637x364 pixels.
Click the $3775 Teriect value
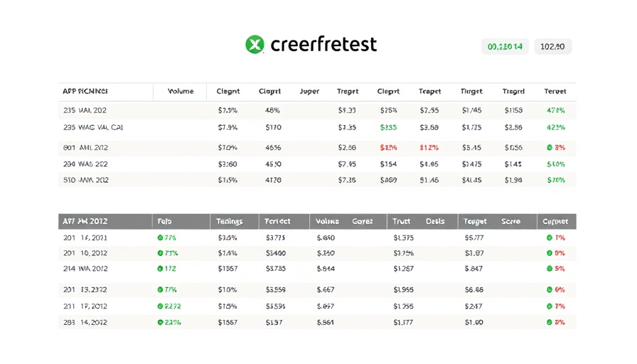[275, 237]
